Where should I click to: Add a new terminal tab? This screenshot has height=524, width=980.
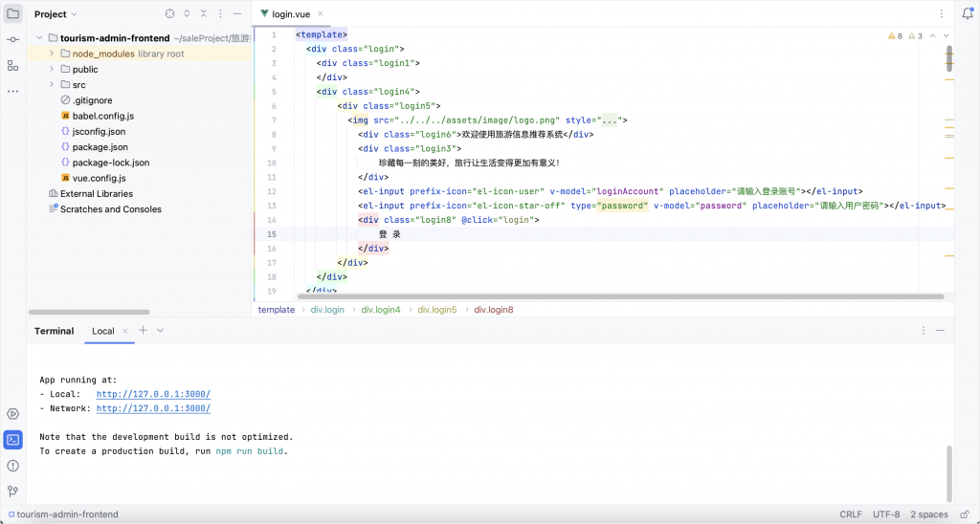[x=143, y=330]
